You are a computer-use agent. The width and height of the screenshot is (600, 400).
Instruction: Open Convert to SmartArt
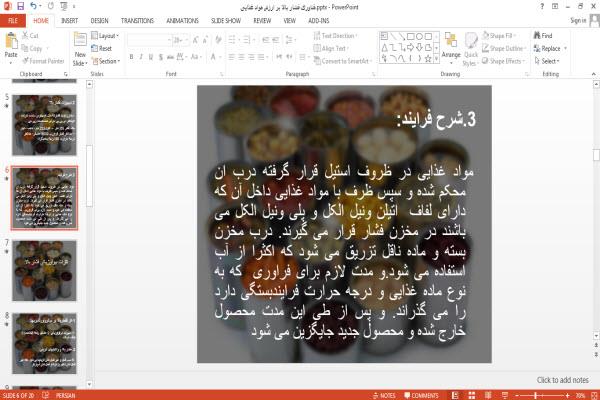tap(342, 61)
